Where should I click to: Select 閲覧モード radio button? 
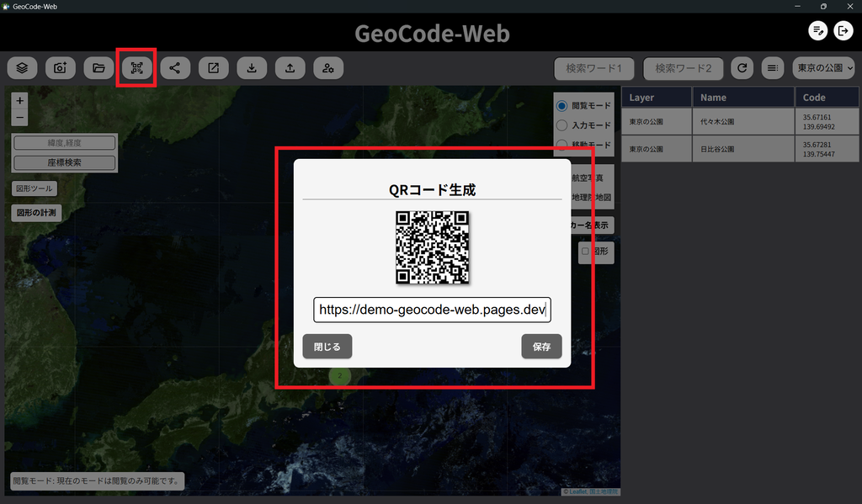561,105
